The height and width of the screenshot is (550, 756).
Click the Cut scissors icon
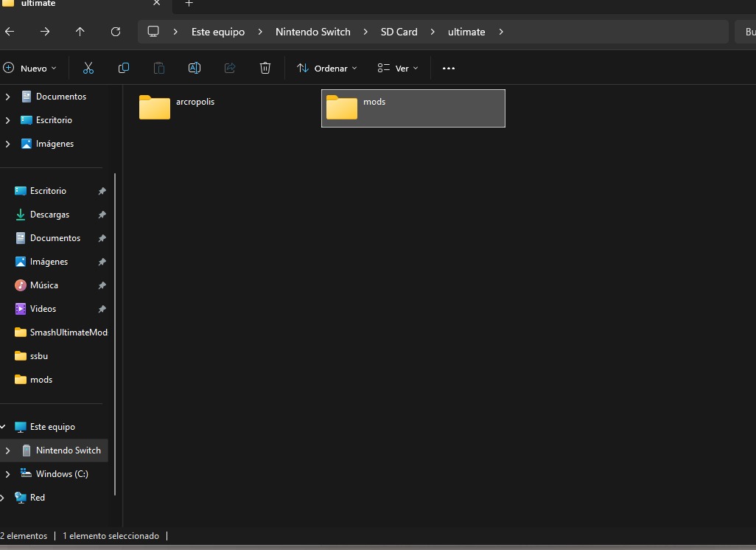point(88,69)
